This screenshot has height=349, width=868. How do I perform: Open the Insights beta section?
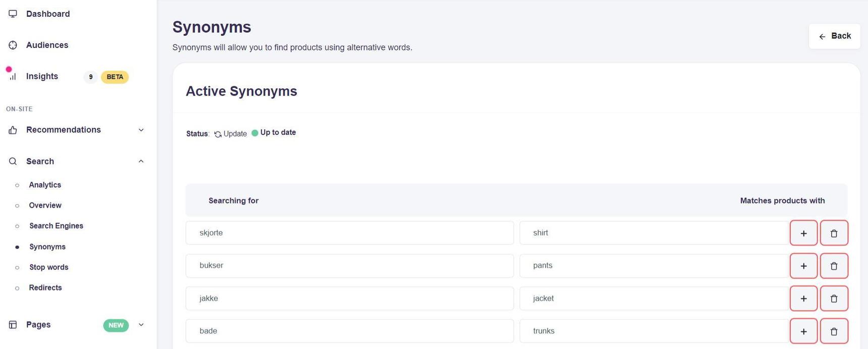(42, 77)
